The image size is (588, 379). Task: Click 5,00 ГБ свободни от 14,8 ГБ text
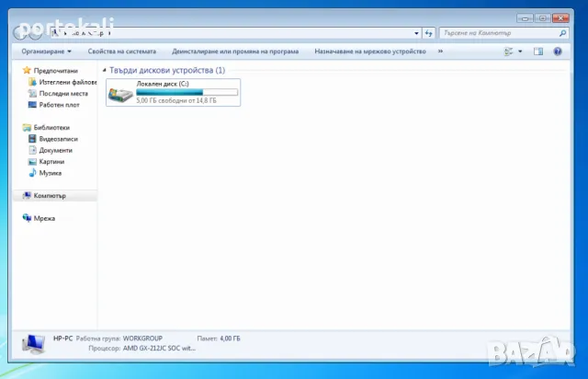coord(176,100)
